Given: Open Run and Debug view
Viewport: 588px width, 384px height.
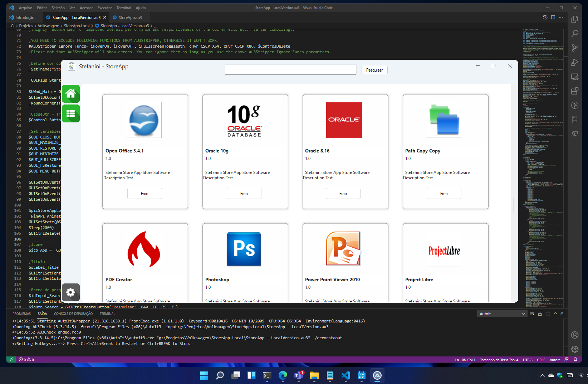Looking at the screenshot, I should point(575,62).
